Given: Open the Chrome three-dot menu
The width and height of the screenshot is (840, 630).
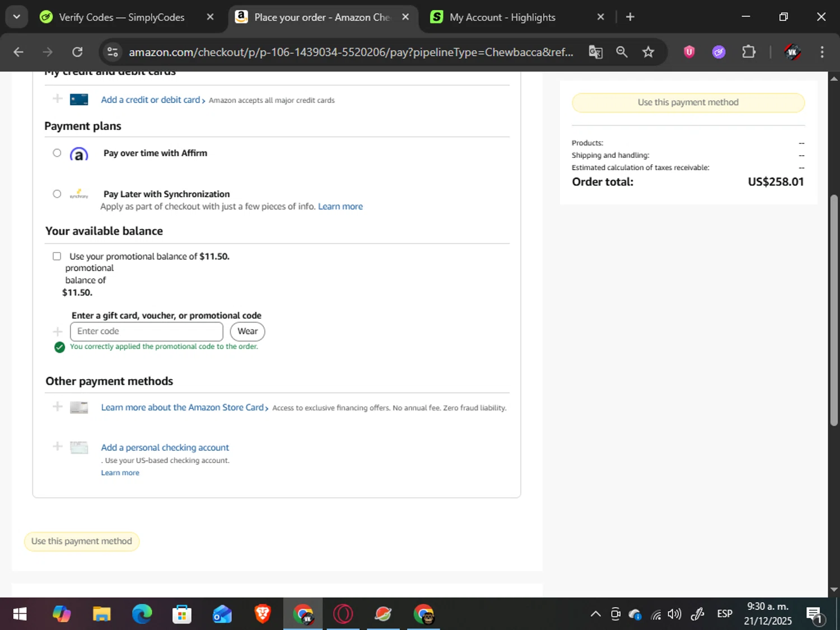Looking at the screenshot, I should (822, 52).
